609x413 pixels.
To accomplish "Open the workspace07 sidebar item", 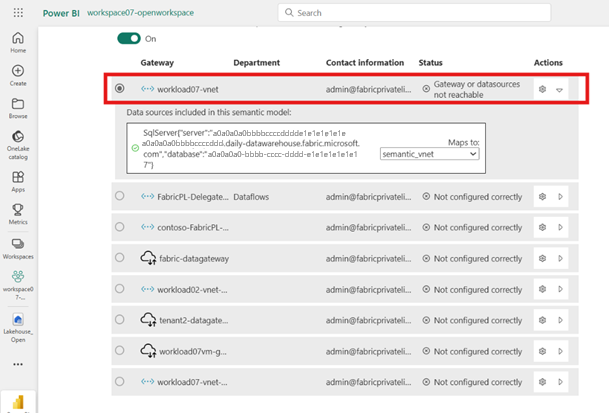I will pos(18,285).
